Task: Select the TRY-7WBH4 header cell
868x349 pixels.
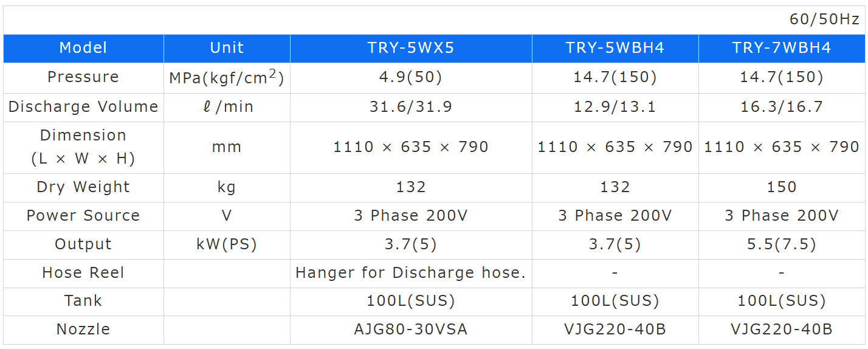Action: pyautogui.click(x=782, y=48)
